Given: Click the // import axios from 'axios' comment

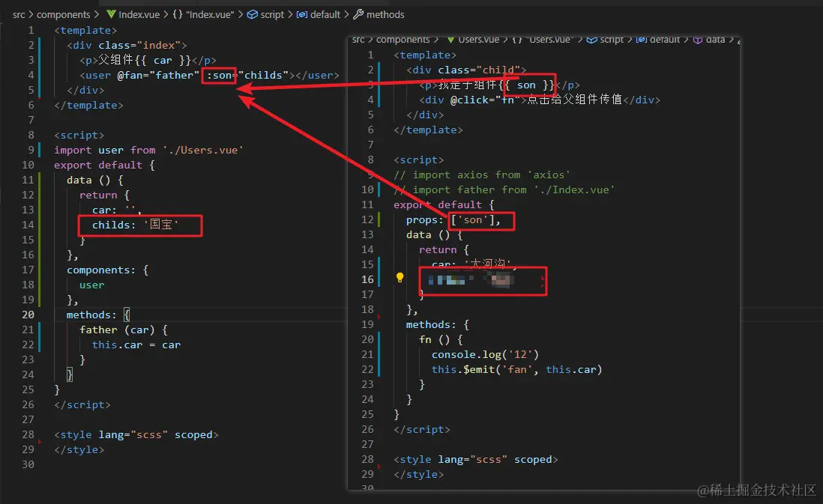Looking at the screenshot, I should [482, 175].
